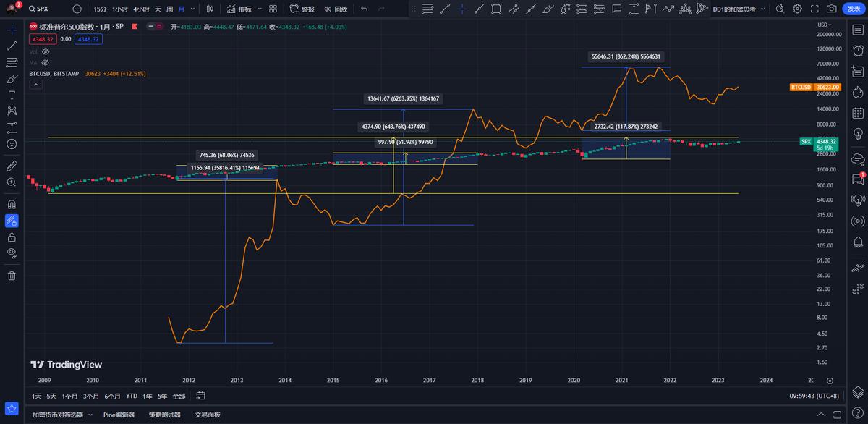Toggle visibility of the MA indicator
This screenshot has width=868, height=424.
click(x=45, y=63)
